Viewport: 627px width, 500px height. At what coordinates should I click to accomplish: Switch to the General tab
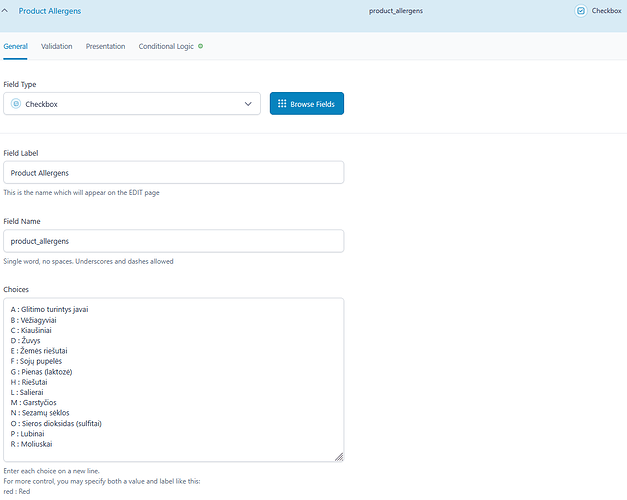(16, 47)
